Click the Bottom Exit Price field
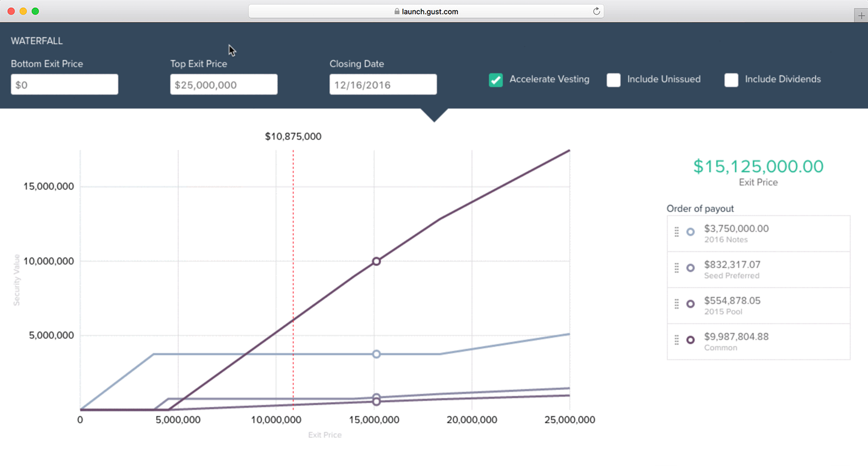 [64, 85]
